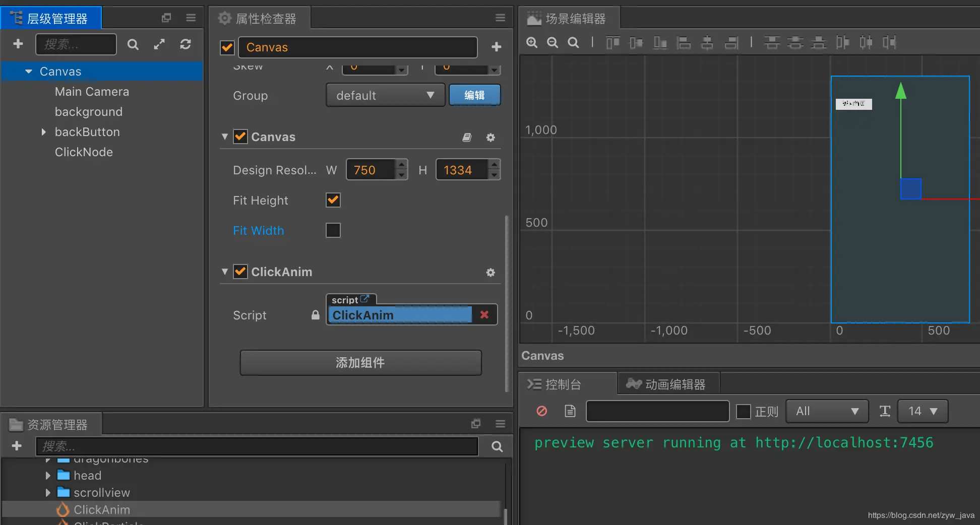Open the Canvas component help document icon

(467, 137)
